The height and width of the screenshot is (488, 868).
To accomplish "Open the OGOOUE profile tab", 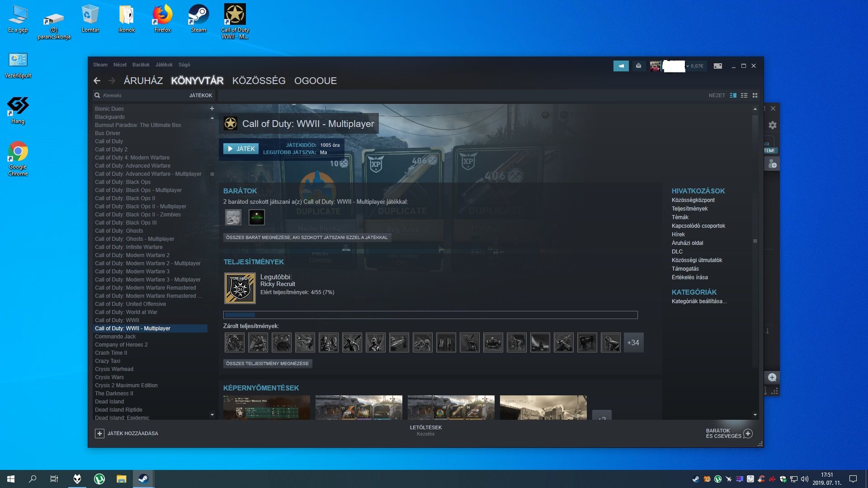I will (x=316, y=81).
